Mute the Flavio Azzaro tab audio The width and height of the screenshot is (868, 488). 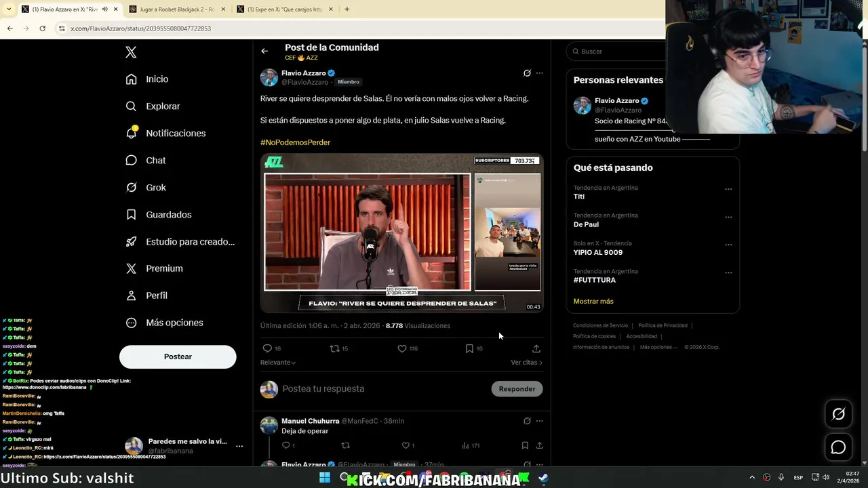[x=104, y=9]
